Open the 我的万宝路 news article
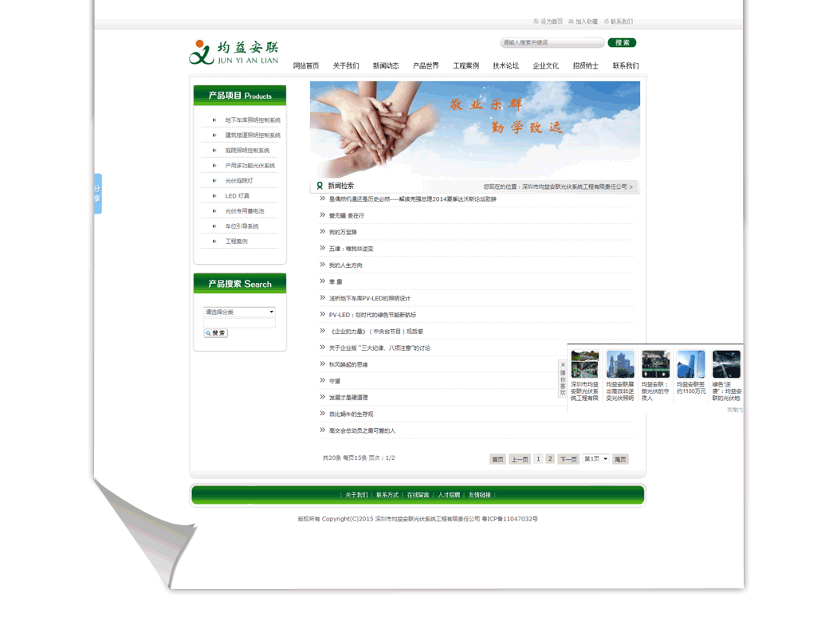 (x=343, y=233)
